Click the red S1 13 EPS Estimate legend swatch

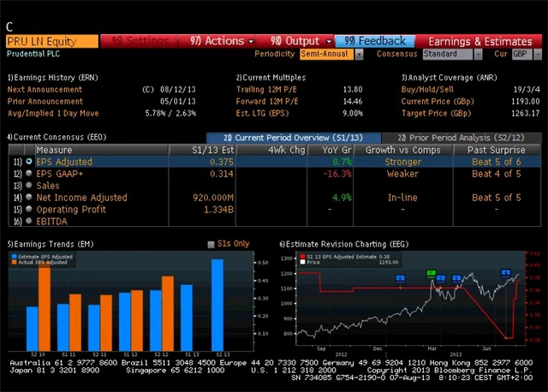tap(302, 257)
